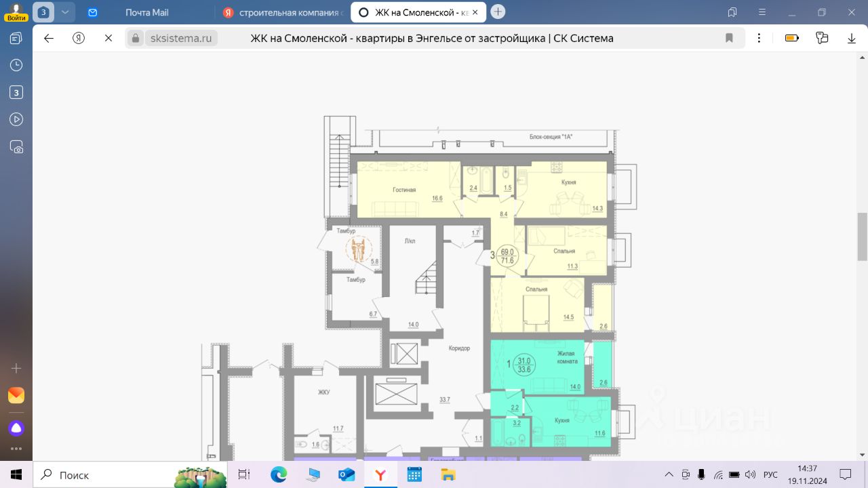Take a screenshot using sidebar camera icon
Image resolution: width=868 pixels, height=488 pixels.
click(x=16, y=146)
